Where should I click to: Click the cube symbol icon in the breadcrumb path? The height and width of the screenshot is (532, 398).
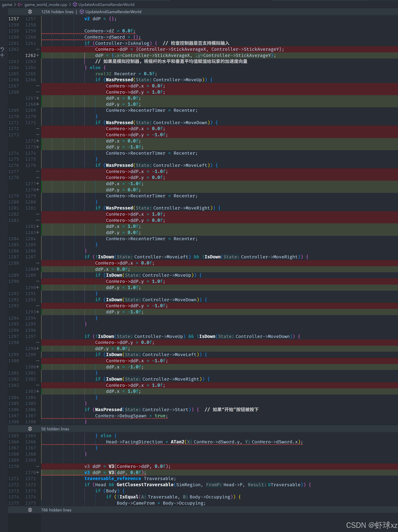point(75,5)
